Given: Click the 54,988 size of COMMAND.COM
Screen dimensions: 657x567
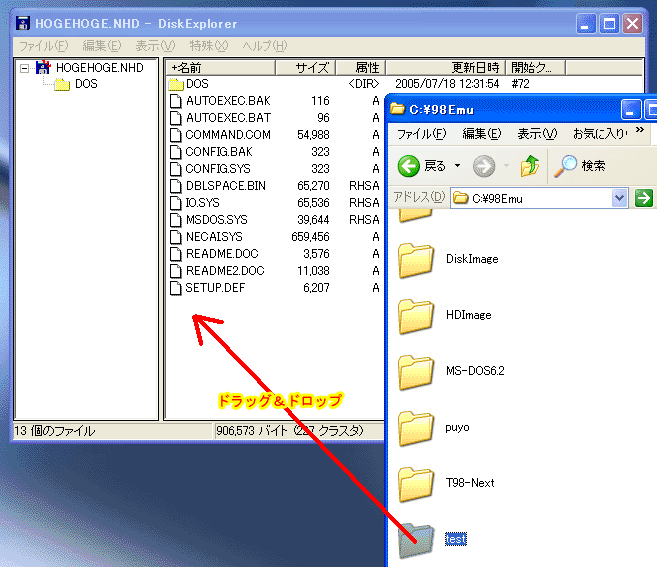Looking at the screenshot, I should click(313, 135).
